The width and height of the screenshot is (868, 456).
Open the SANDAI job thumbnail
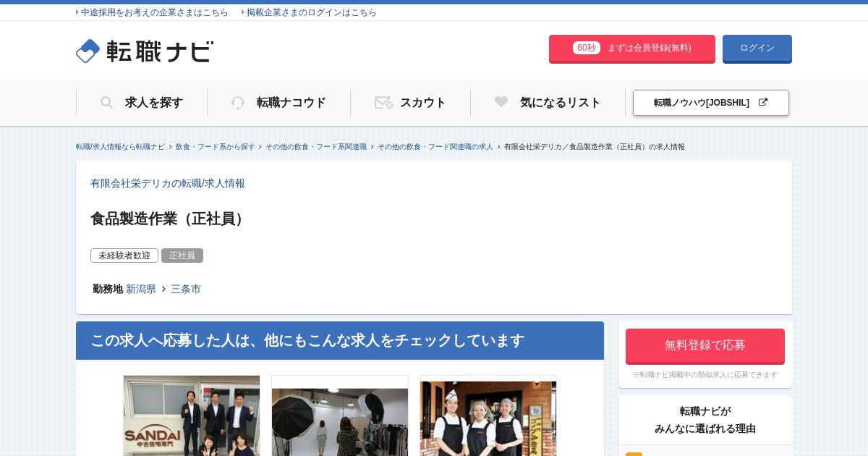tap(192, 415)
